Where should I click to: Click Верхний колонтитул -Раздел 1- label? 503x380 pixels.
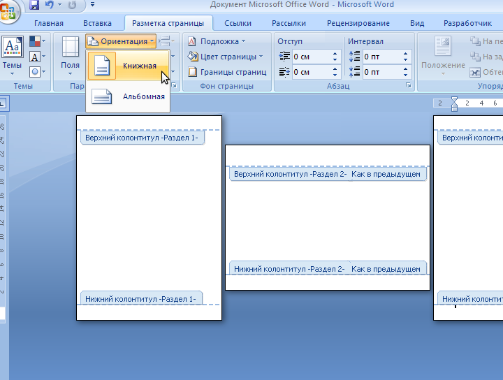point(142,138)
